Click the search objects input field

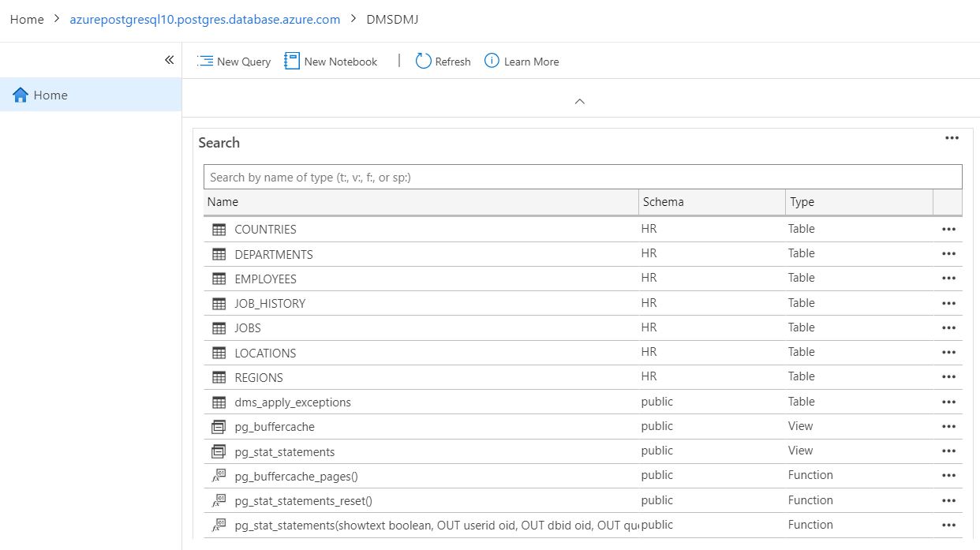click(x=583, y=176)
